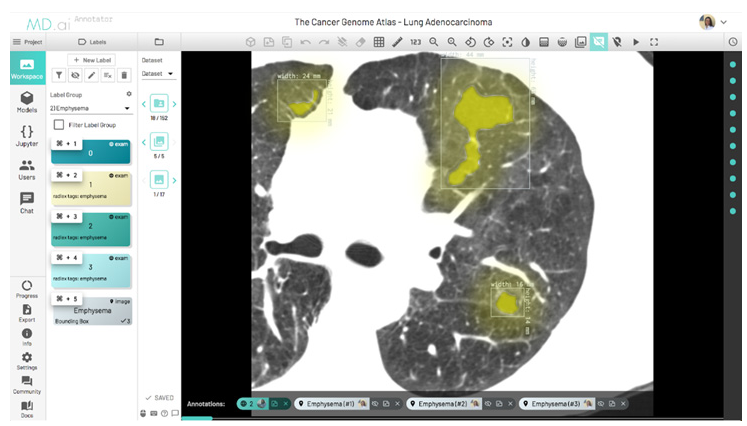Screen dimensions: 747x426
Task: Open the Settings page
Action: tap(27, 361)
